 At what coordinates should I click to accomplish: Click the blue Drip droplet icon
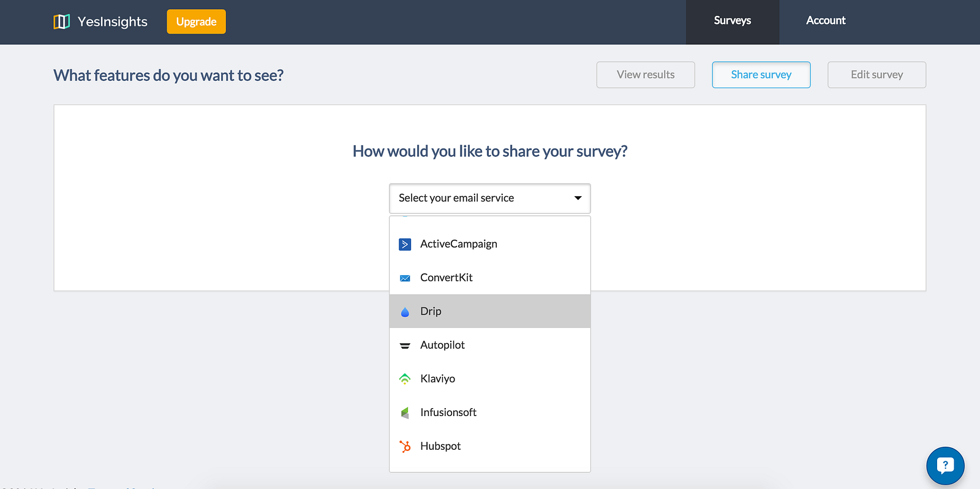405,312
